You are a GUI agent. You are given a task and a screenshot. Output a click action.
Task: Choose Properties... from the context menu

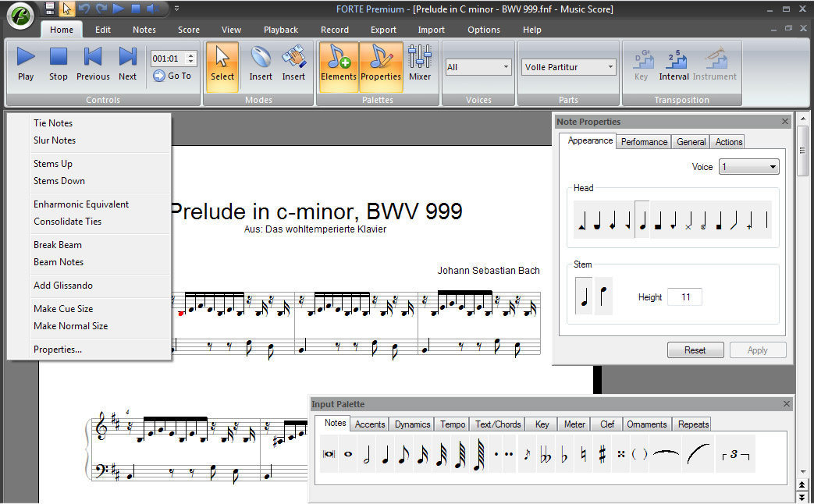(58, 350)
